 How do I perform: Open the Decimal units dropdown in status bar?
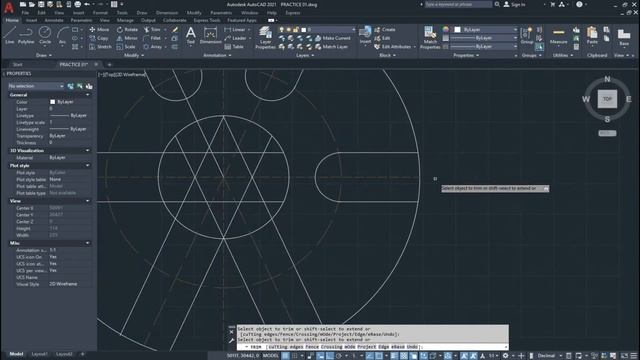549,356
